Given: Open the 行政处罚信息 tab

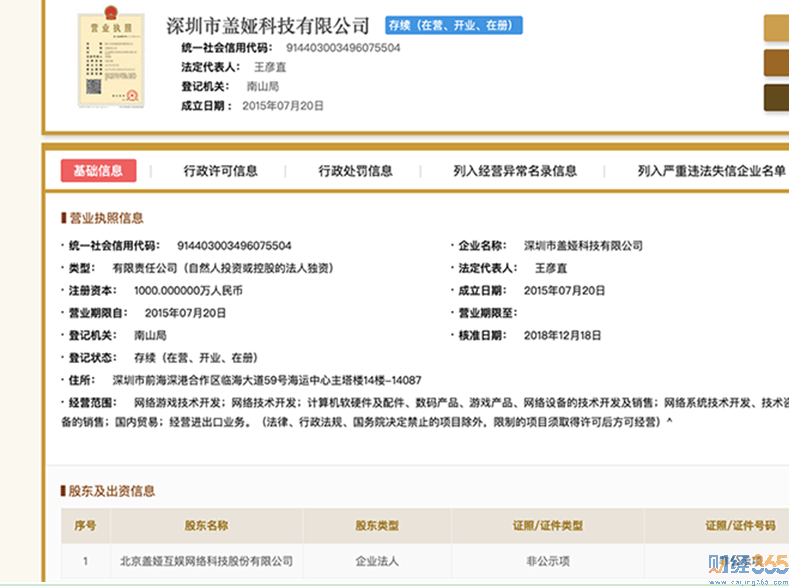Looking at the screenshot, I should click(x=355, y=171).
